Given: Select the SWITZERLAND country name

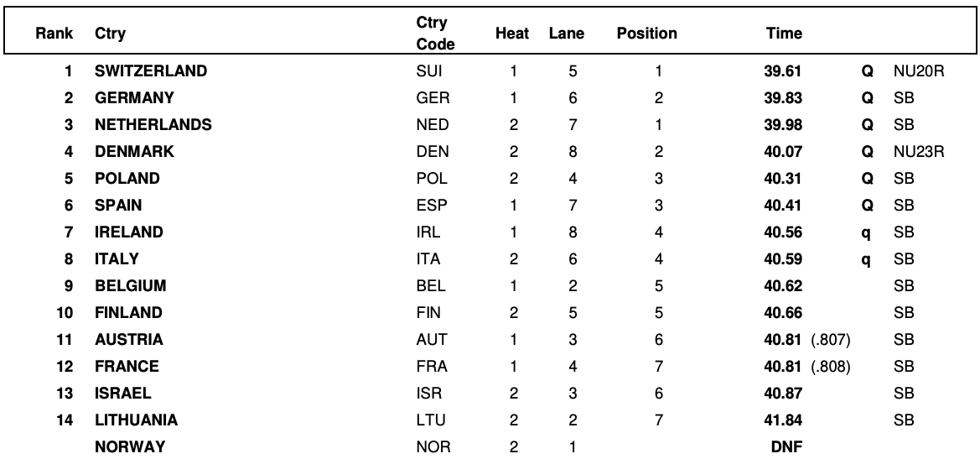Looking at the screenshot, I should (150, 71).
